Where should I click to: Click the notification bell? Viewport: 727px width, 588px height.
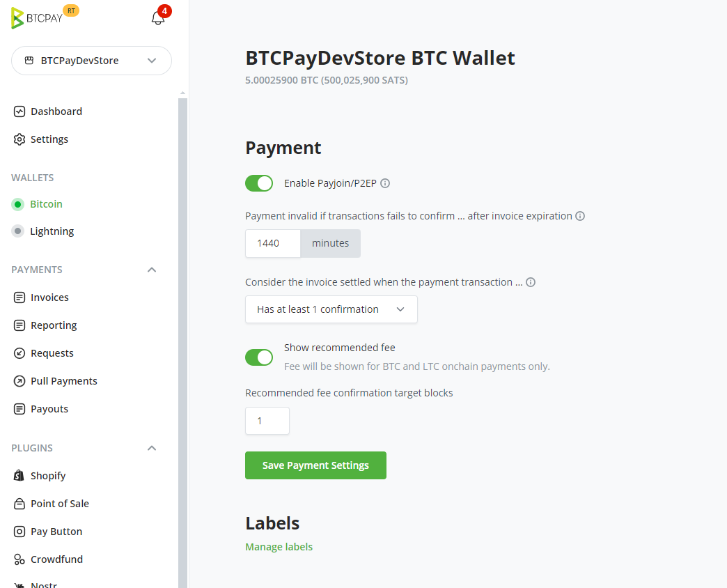[157, 17]
